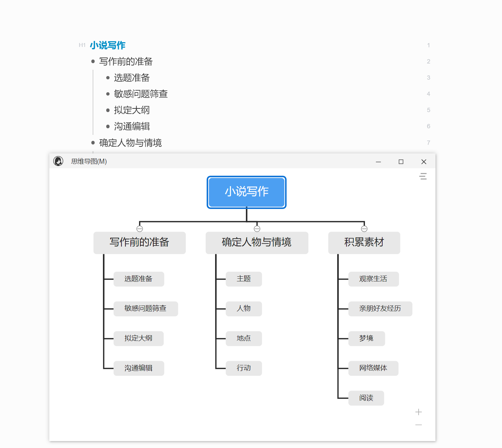Click the mind map window avatar icon
The image size is (502, 448).
coord(58,161)
